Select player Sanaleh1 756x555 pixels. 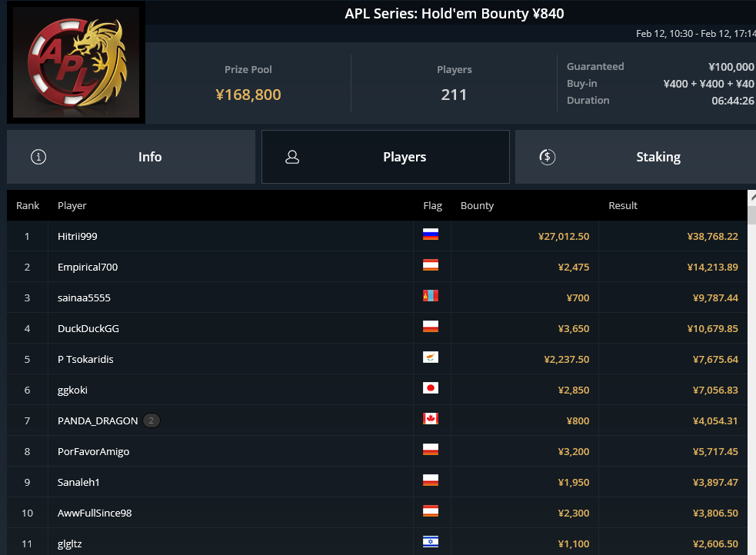78,482
